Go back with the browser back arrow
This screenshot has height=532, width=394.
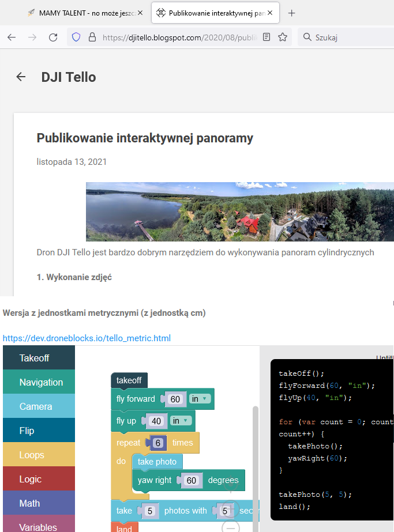12,37
